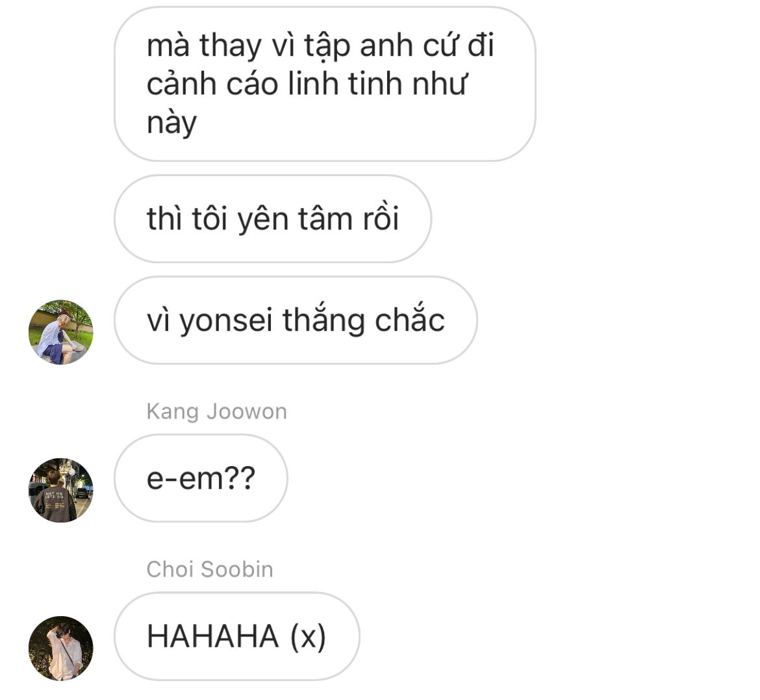This screenshot has width=760, height=700.
Task: Click the word "này" on the last line
Action: [x=171, y=123]
